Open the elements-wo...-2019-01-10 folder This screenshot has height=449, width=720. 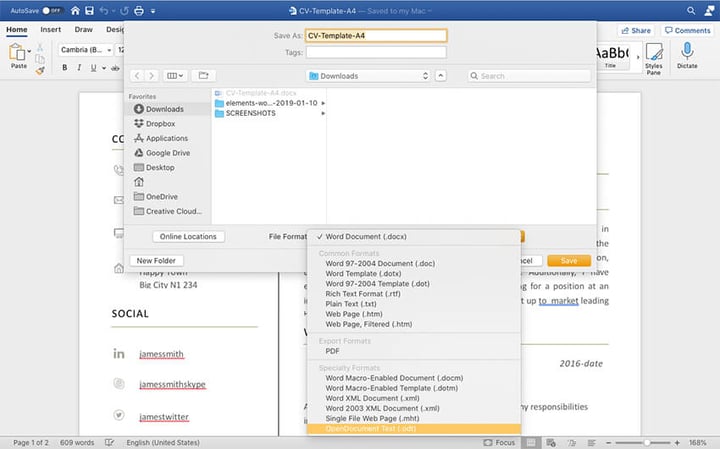[x=270, y=103]
